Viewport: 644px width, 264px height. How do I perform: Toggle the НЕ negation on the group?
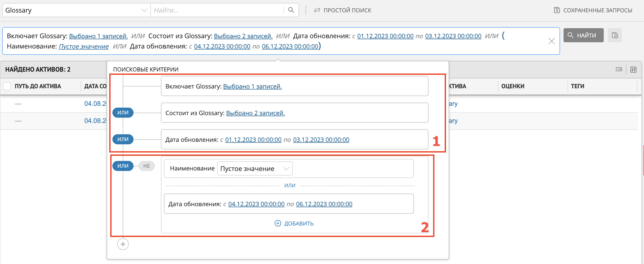point(146,166)
